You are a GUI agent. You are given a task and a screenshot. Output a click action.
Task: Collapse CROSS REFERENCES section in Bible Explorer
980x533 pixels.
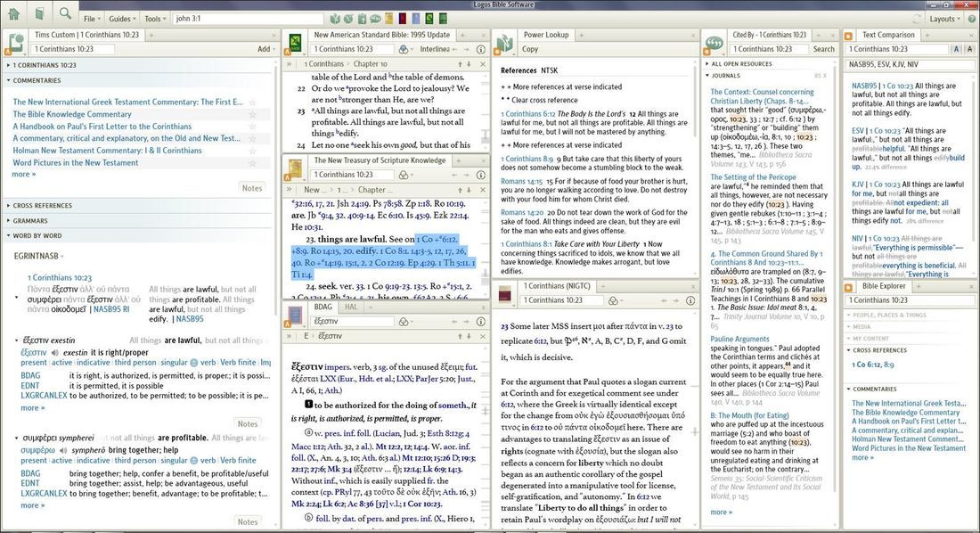[x=877, y=350]
